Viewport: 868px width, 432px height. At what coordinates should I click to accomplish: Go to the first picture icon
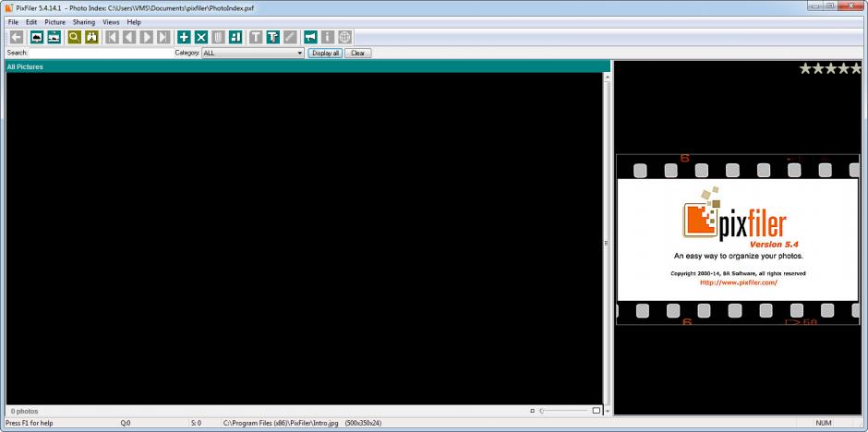pos(113,37)
